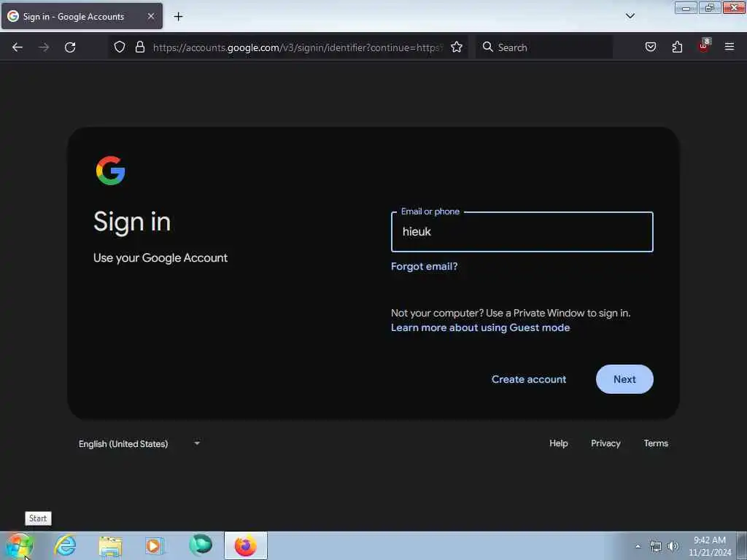Open the Extensions puzzle icon
Viewport: 747px width, 560px height.
point(677,47)
